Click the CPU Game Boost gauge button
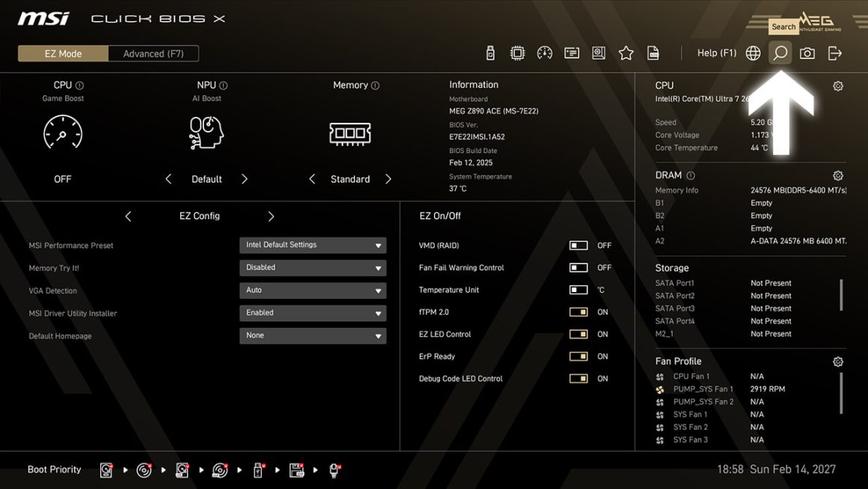 [x=63, y=134]
